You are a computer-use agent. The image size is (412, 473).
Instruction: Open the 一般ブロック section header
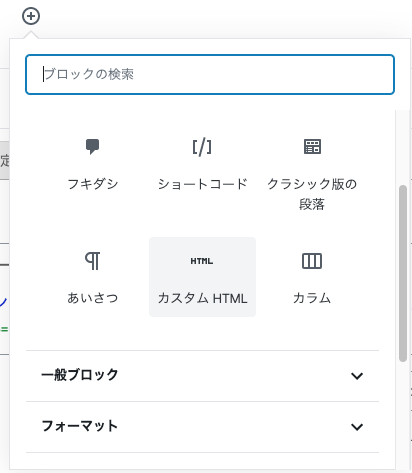pyautogui.click(x=202, y=376)
